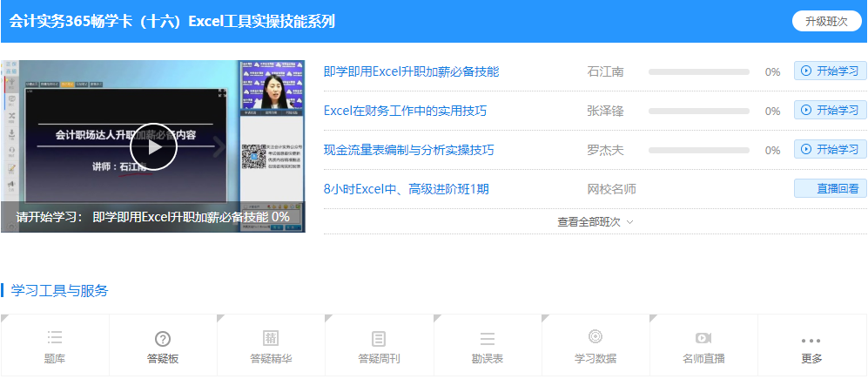The width and height of the screenshot is (868, 379).
Task: Click the 更多 three-dots icon
Action: [x=811, y=341]
